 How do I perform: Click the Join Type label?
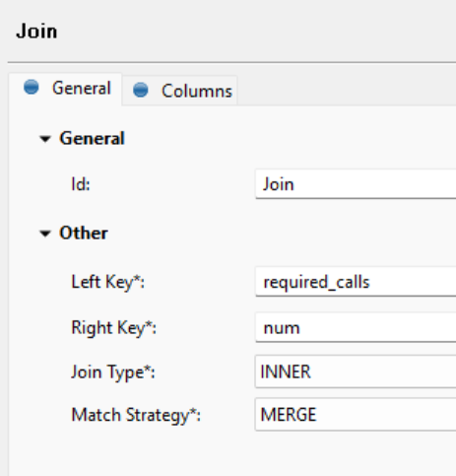(113, 373)
